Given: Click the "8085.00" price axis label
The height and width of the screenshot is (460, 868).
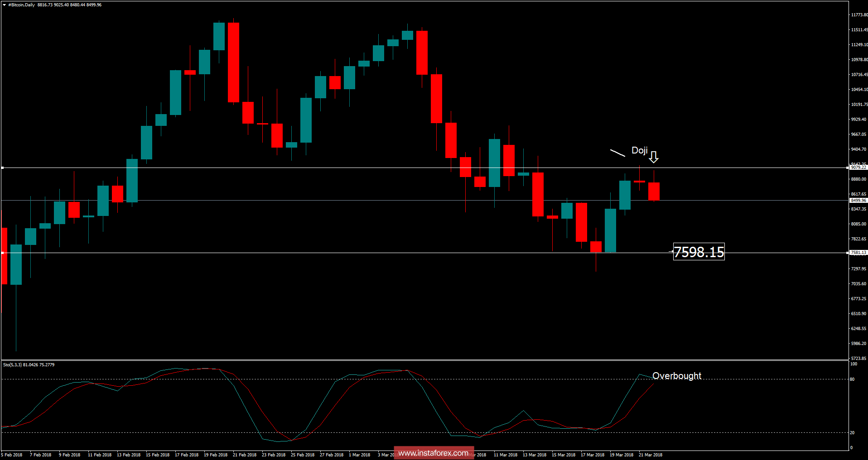Looking at the screenshot, I should tap(858, 224).
